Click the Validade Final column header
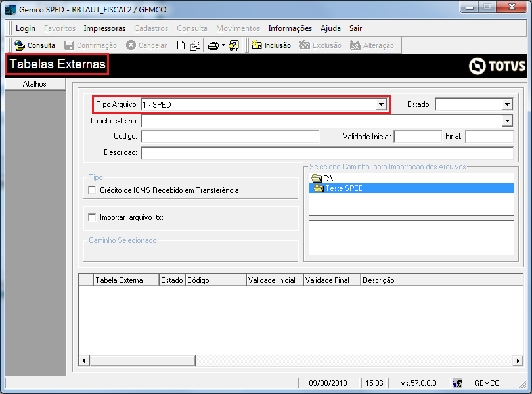 332,280
